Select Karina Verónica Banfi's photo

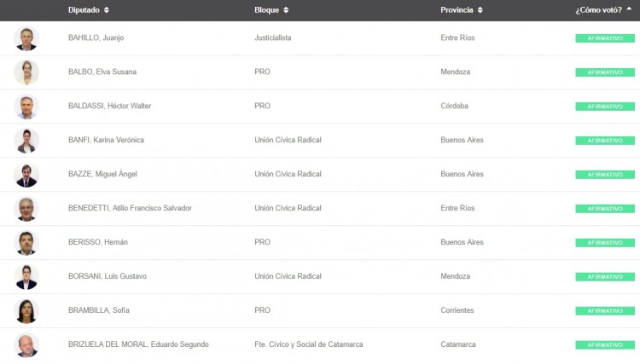coord(26,141)
